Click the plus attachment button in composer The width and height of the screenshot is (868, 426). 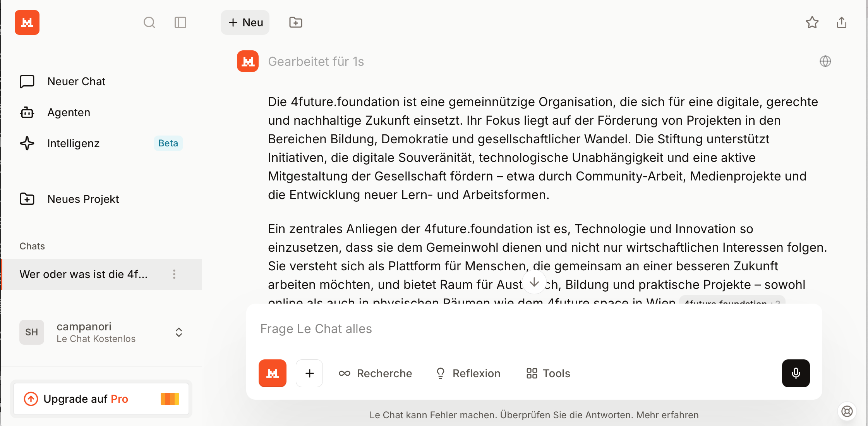pos(309,373)
